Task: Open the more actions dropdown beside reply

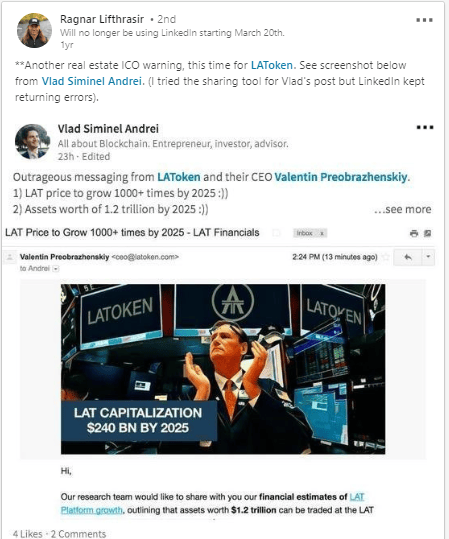Action: point(428,257)
